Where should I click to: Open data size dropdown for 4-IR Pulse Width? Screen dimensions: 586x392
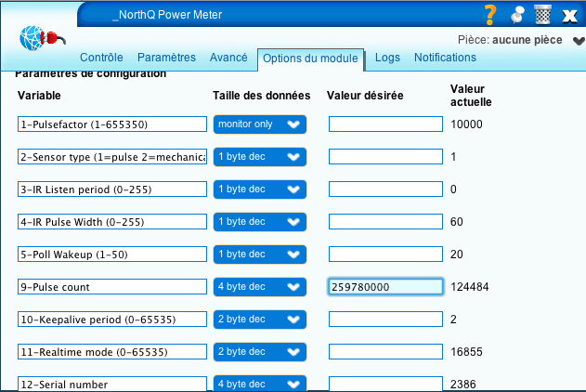coord(260,222)
